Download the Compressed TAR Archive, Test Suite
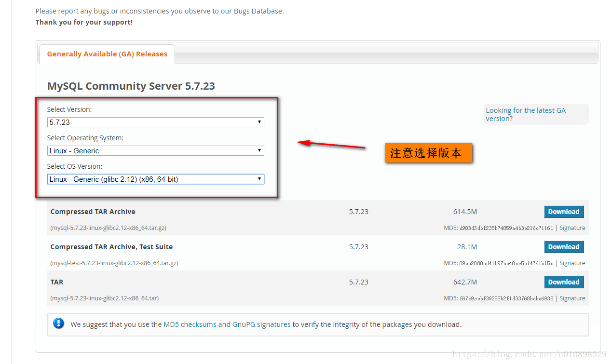This screenshot has height=364, width=612. (564, 247)
